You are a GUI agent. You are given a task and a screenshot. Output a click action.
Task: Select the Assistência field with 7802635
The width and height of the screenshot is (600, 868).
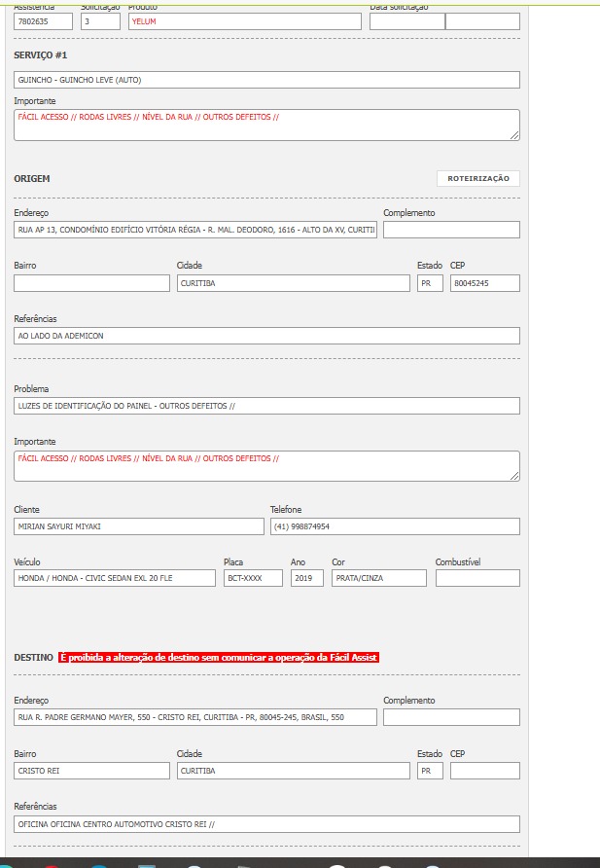pos(43,21)
